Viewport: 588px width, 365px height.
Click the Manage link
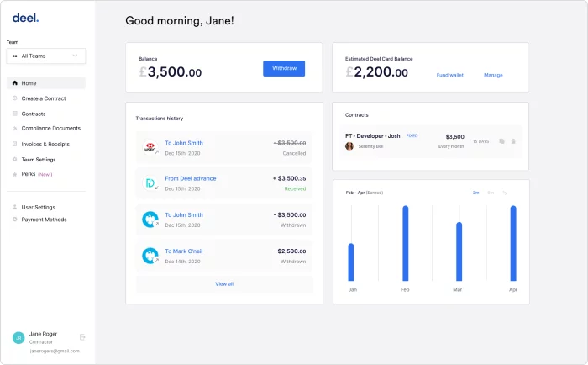tap(493, 75)
